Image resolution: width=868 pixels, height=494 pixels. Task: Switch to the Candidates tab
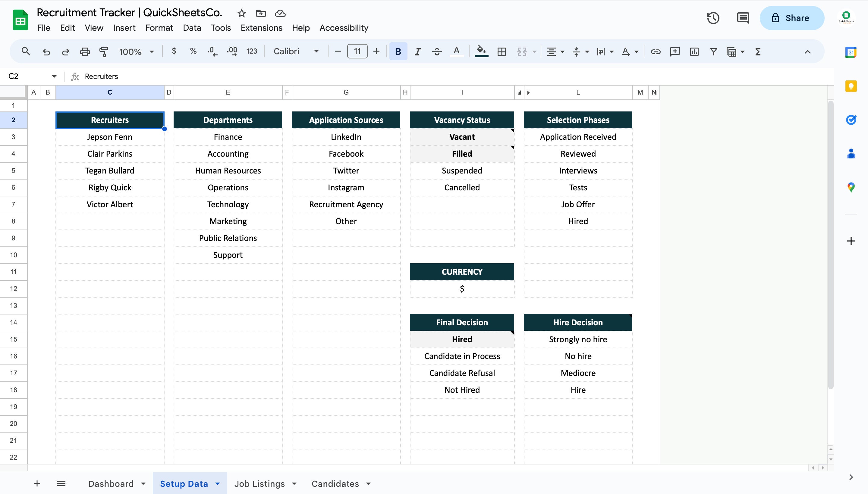click(x=335, y=483)
